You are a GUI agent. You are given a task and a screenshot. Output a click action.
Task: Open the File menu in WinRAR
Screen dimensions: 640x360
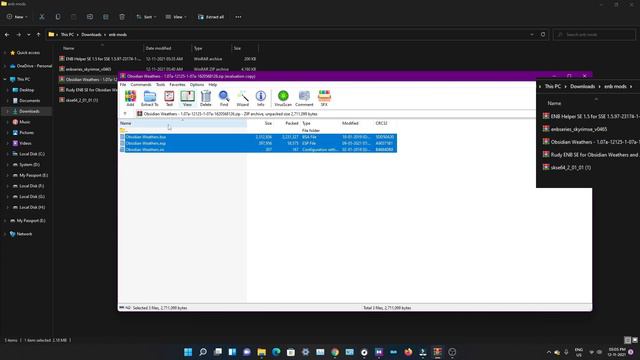pos(123,84)
